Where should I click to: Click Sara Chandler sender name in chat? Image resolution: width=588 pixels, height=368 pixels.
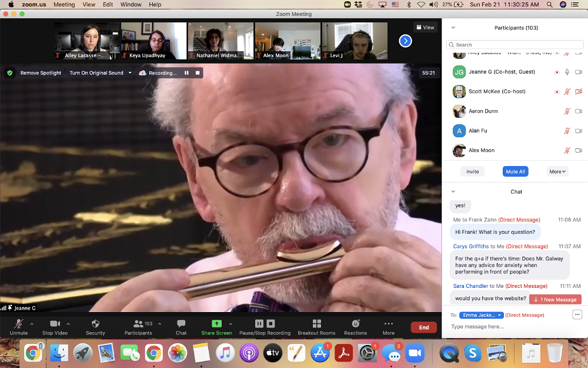(x=470, y=286)
